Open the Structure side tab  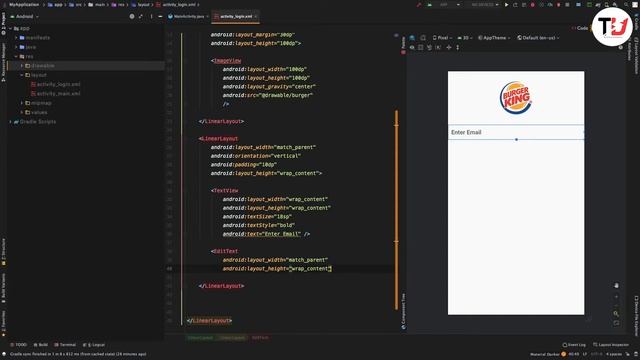click(x=3, y=252)
